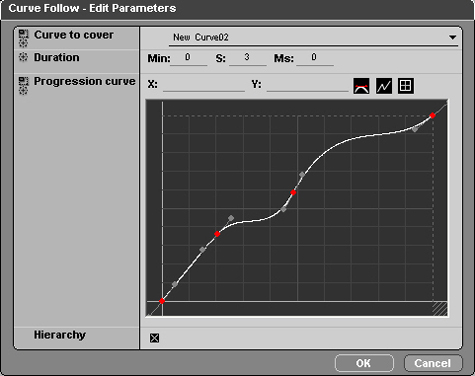
Task: Click the OK button
Action: click(364, 363)
